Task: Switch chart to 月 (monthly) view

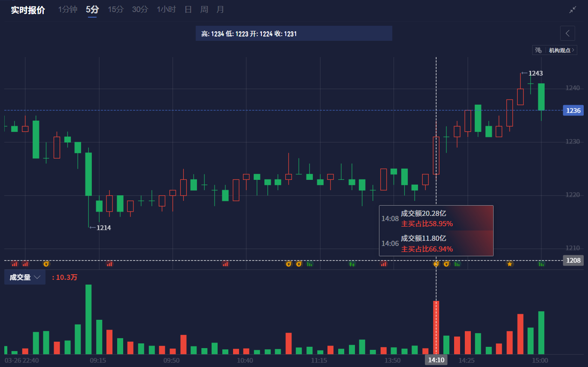Action: (x=220, y=9)
